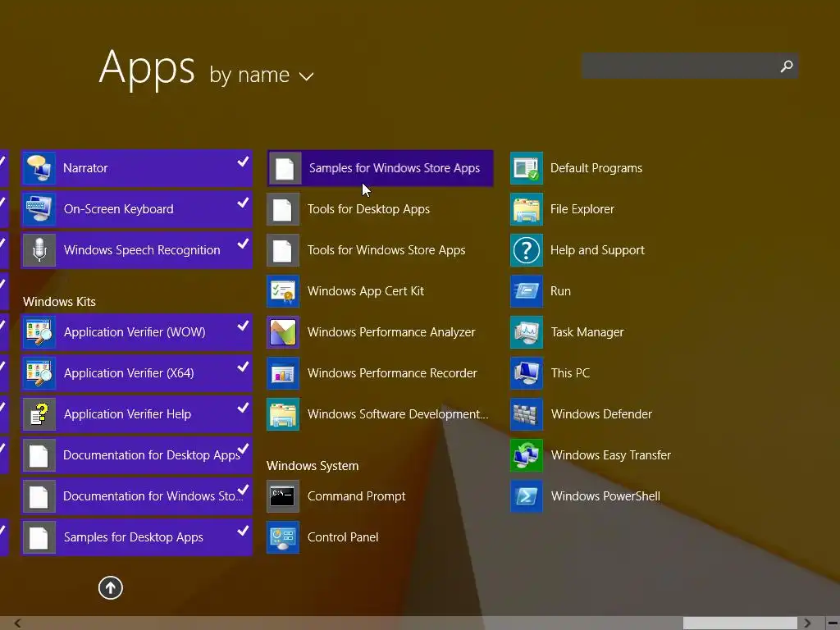
Task: Open Windows Easy Transfer icon
Action: (x=527, y=455)
